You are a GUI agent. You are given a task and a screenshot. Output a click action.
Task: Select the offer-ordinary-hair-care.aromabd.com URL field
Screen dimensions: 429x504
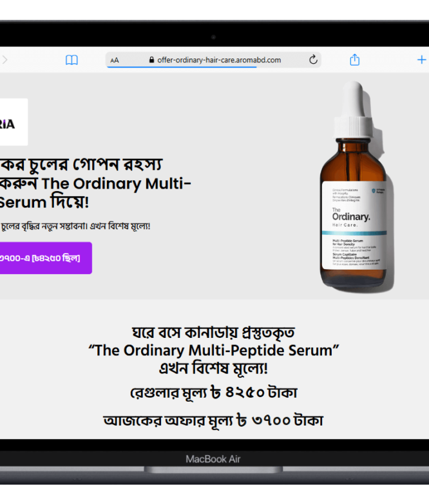point(214,60)
